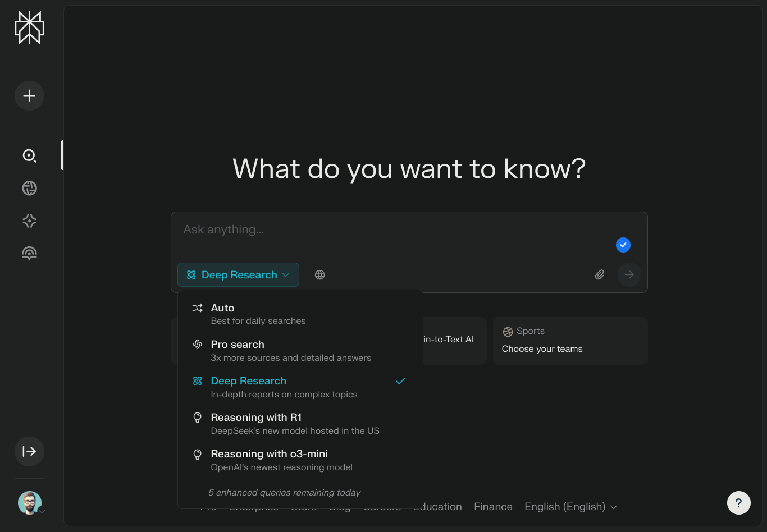Submit query with arrow button
Screen dimensions: 767x532
[x=629, y=275]
